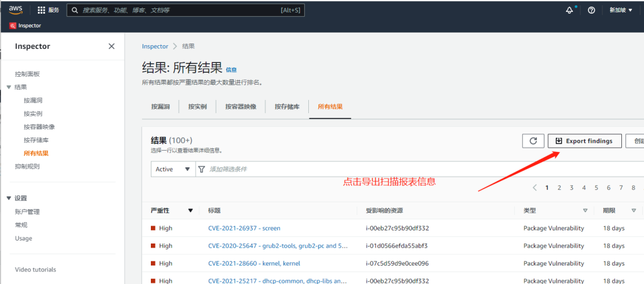The image size is (644, 284).
Task: Collapse the 结果 navigation section
Action: [x=9, y=88]
